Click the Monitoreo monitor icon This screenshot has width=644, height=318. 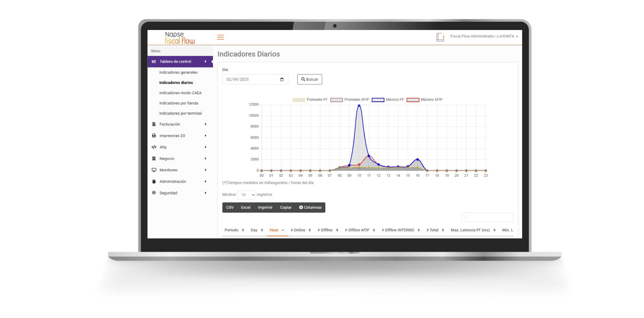[x=154, y=170]
